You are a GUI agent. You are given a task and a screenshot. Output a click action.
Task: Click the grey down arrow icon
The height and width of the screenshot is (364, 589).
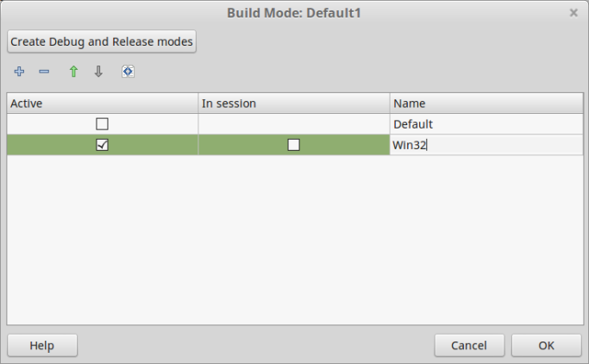click(98, 72)
